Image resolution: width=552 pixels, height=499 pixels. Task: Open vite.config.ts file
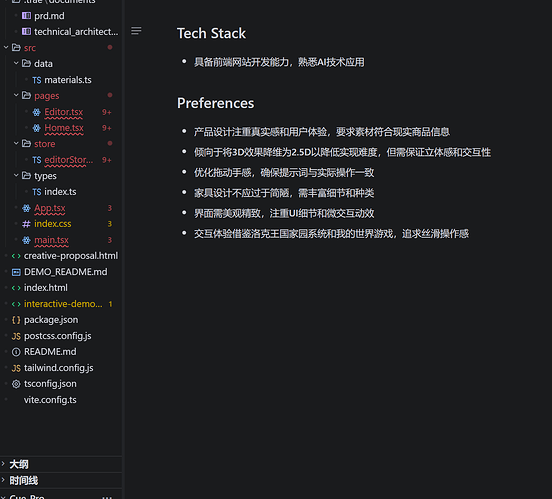point(50,400)
